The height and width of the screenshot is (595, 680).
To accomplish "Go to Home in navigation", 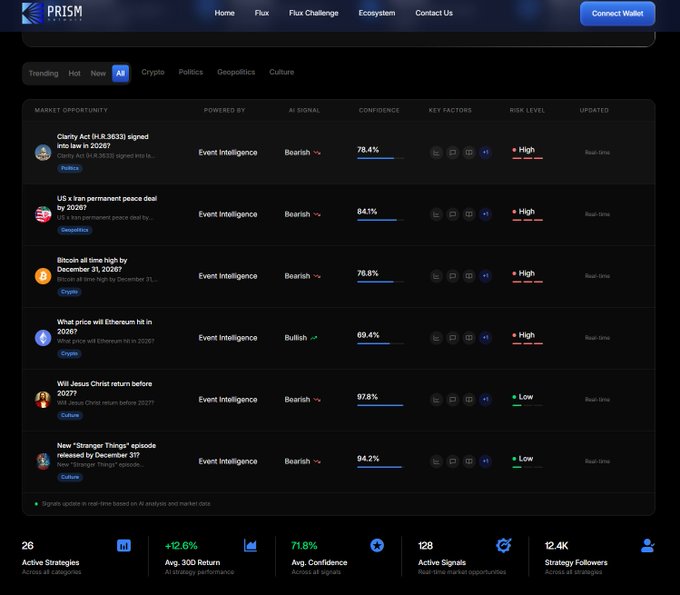I will coord(224,13).
